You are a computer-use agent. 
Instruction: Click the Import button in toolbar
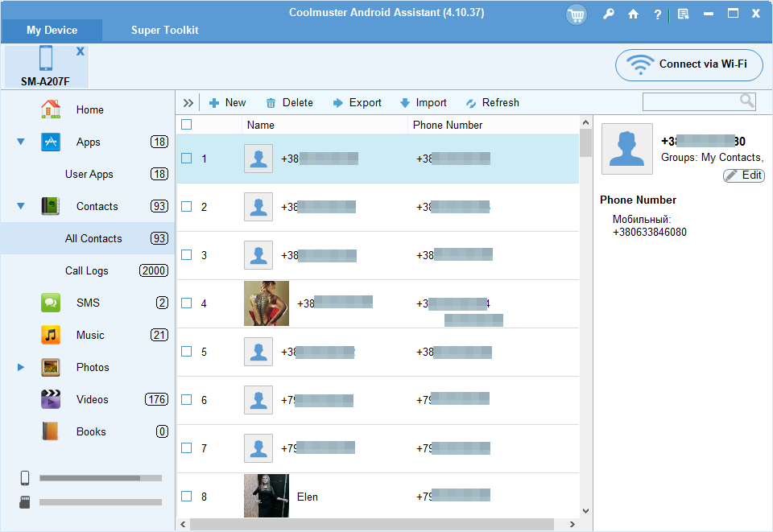click(x=423, y=102)
